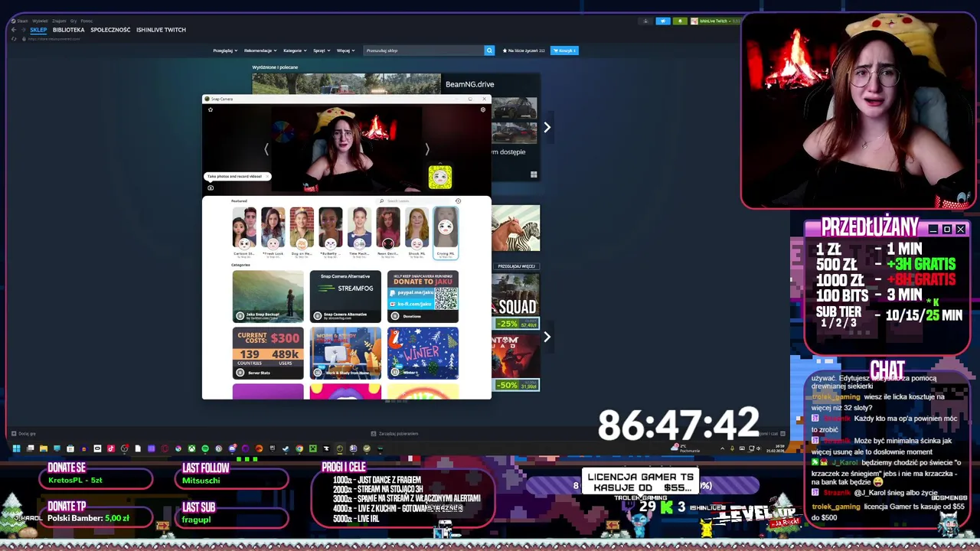Click the Steam page URL address
980x551 pixels.
[54, 39]
